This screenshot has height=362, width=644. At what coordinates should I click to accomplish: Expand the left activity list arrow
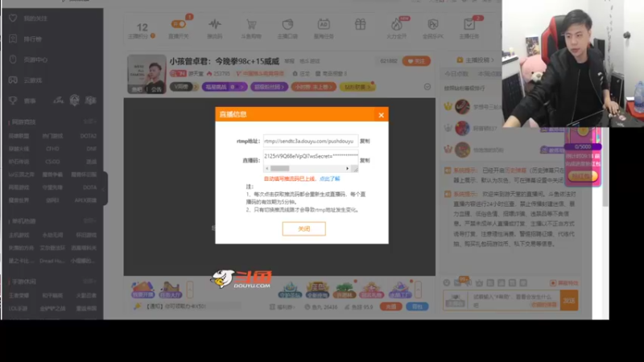click(x=190, y=290)
